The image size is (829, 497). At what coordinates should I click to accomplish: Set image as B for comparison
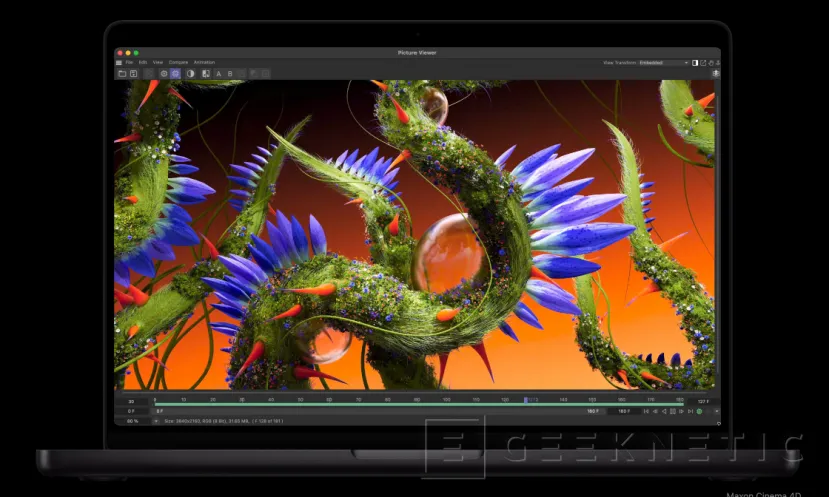pyautogui.click(x=230, y=74)
